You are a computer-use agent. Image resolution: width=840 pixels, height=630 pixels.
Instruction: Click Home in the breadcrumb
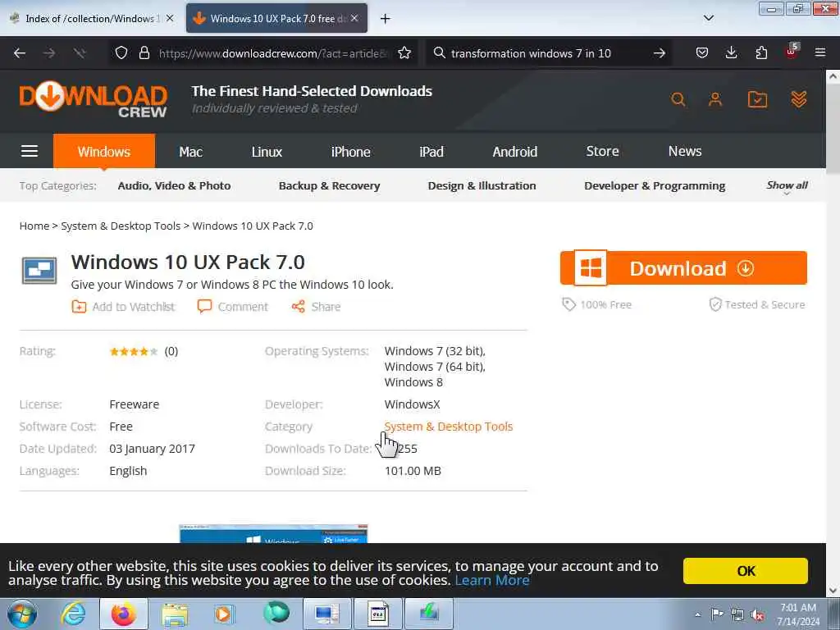[34, 226]
